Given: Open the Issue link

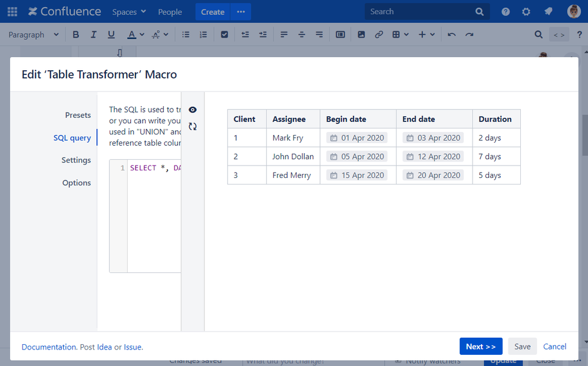Looking at the screenshot, I should coord(133,347).
